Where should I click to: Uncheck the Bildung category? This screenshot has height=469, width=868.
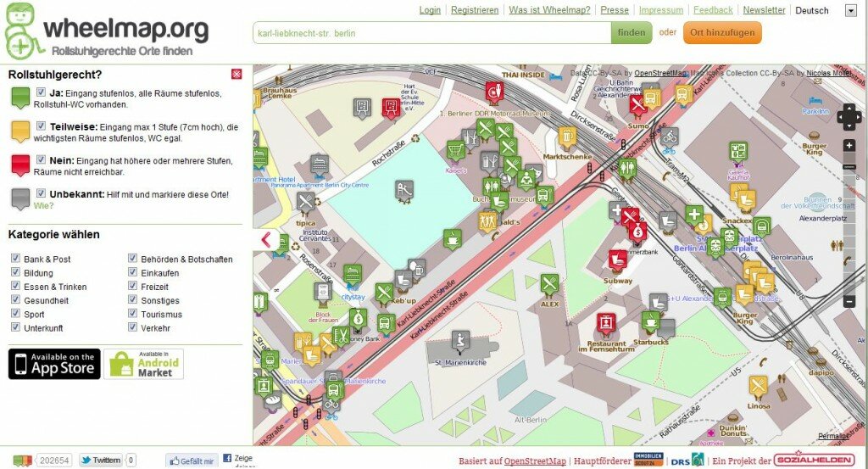click(x=15, y=272)
